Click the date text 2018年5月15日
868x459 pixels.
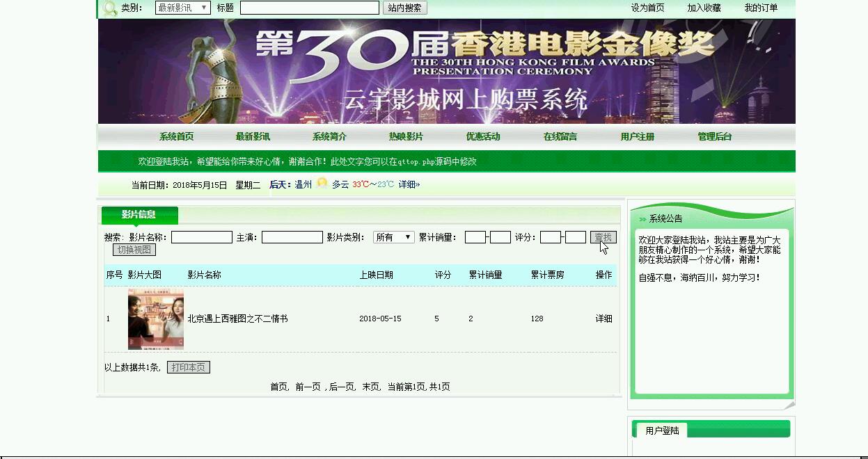coord(200,185)
